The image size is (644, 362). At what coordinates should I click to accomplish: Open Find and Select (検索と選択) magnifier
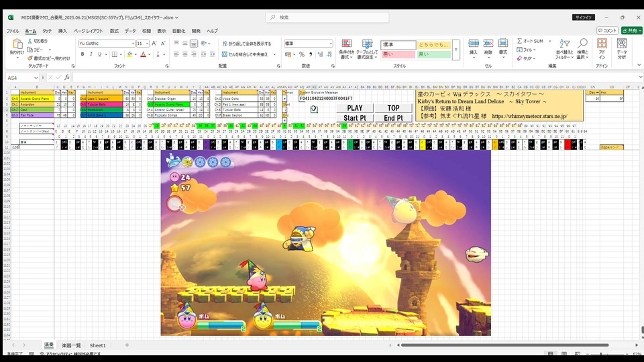point(582,49)
